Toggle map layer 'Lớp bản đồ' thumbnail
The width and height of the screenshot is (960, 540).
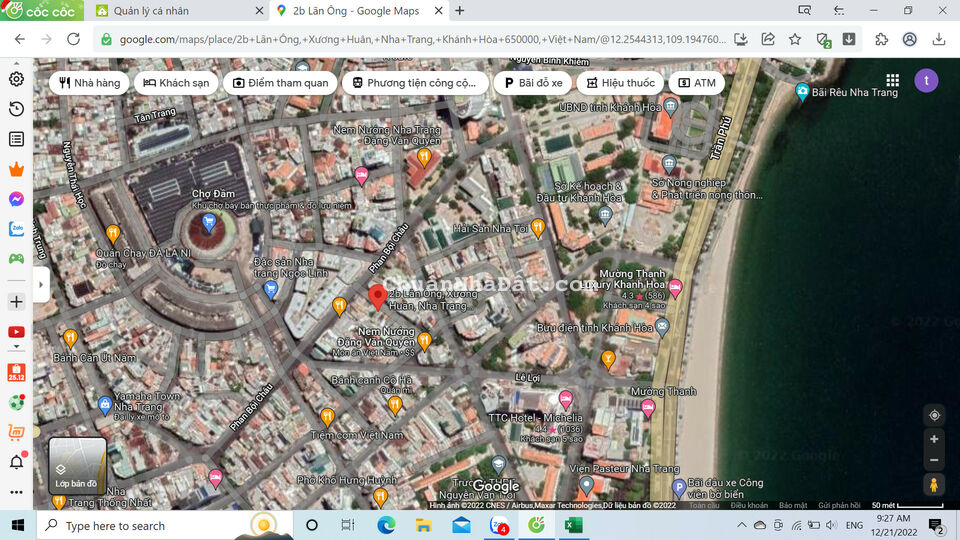tap(77, 466)
